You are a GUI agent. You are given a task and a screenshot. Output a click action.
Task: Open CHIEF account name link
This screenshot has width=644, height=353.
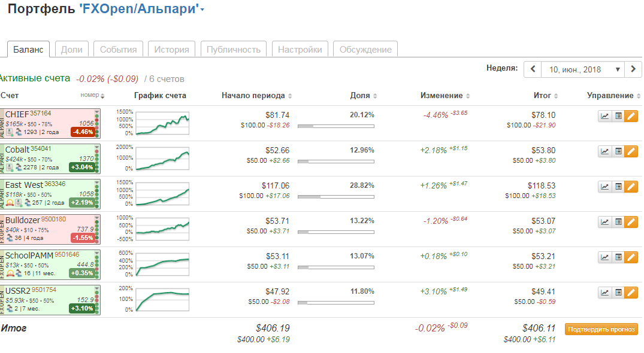[x=17, y=114]
